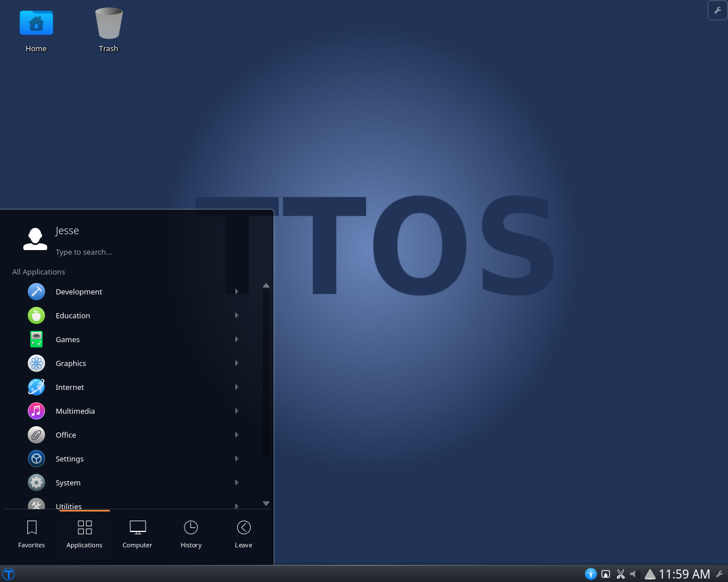Click the Multimedia music note icon

pos(36,411)
